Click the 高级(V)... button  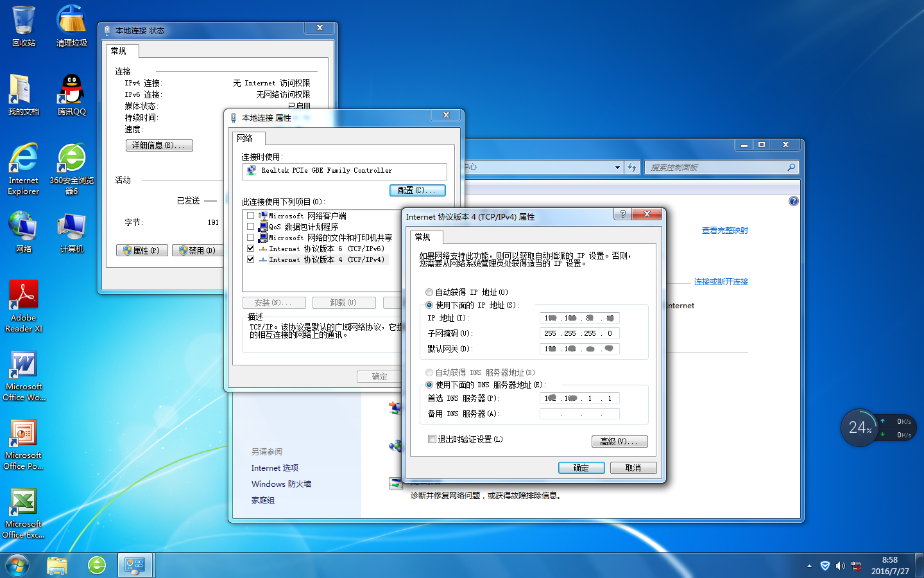(x=619, y=441)
